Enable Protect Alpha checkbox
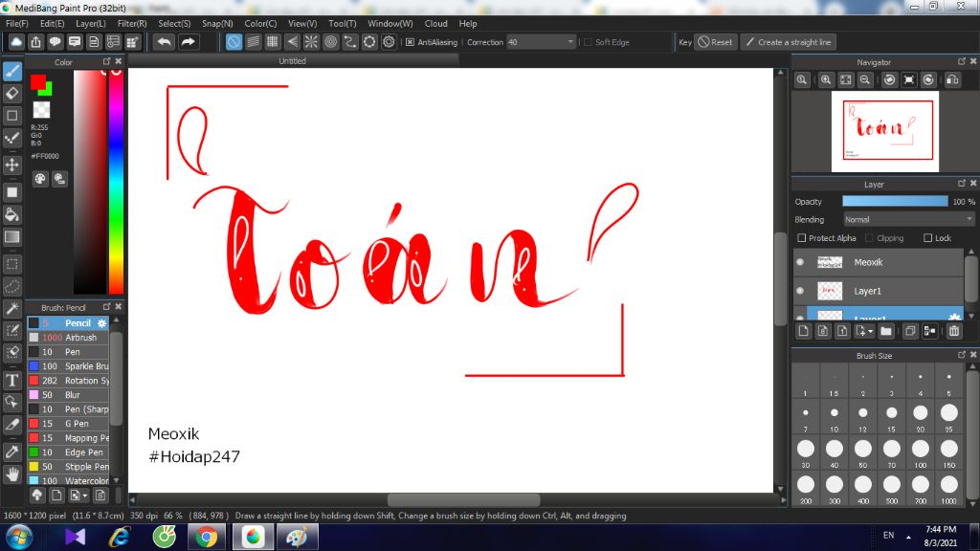Image resolution: width=980 pixels, height=551 pixels. coord(802,238)
